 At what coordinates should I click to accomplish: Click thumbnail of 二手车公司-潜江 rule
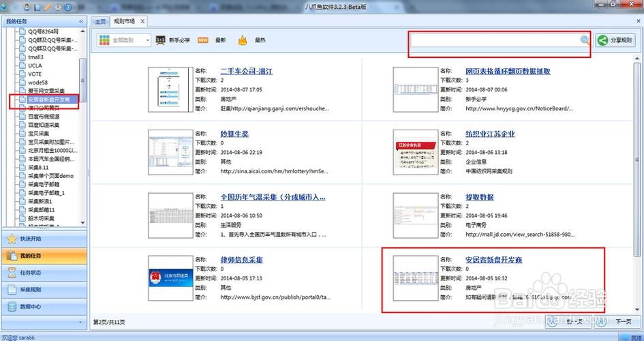(x=170, y=89)
